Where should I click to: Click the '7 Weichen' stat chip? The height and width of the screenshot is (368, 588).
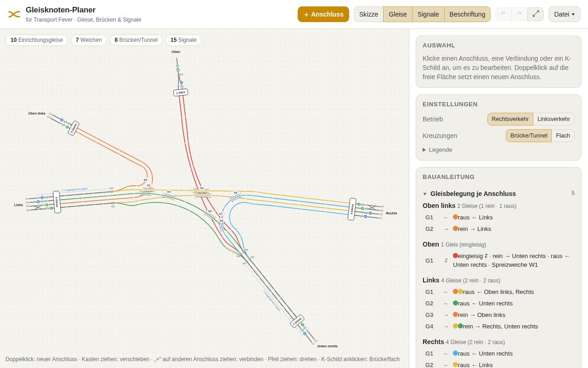(x=89, y=40)
